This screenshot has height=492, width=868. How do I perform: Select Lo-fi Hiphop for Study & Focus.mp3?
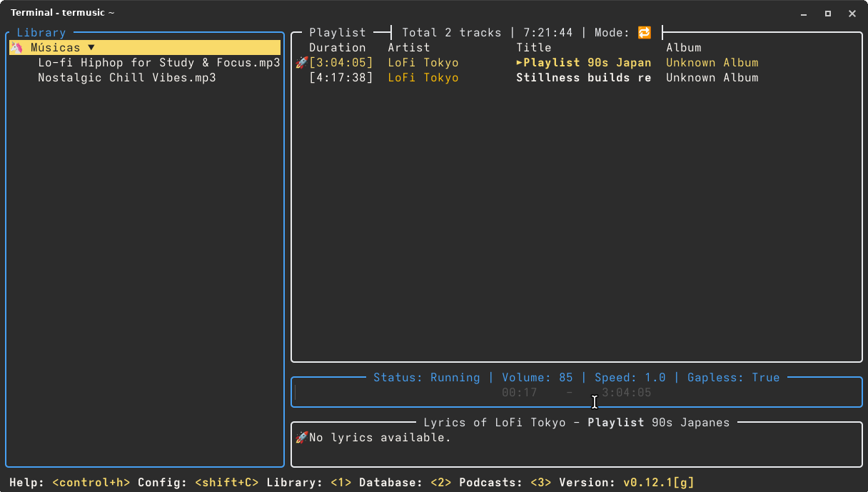click(x=158, y=63)
